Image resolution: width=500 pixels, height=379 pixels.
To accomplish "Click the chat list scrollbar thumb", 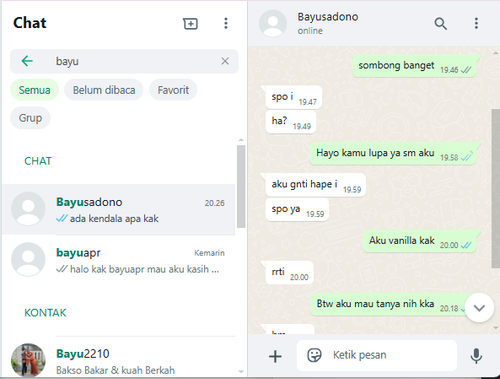I will (x=241, y=187).
